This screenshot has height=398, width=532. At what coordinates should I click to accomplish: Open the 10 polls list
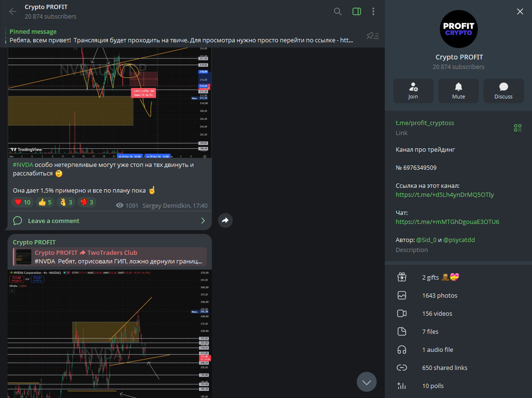(x=458, y=386)
